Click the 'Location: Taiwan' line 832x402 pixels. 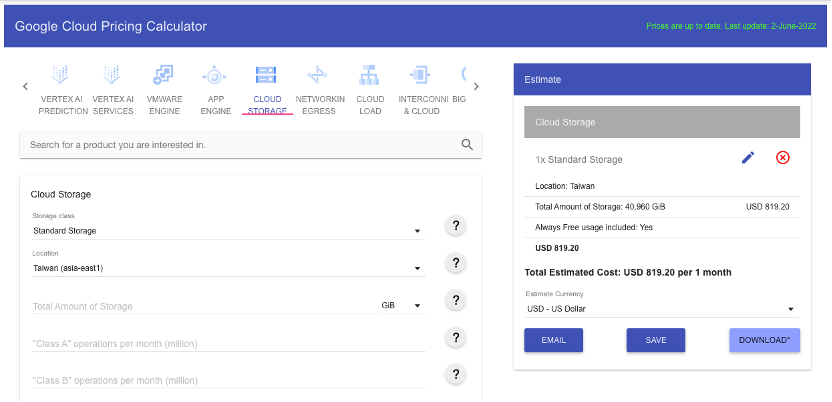click(x=565, y=186)
